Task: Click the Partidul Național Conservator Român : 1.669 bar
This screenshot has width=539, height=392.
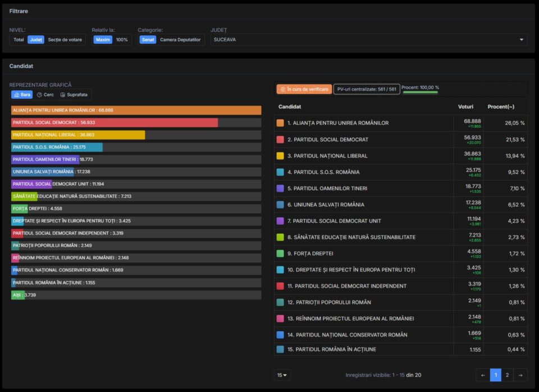Action: [x=14, y=270]
